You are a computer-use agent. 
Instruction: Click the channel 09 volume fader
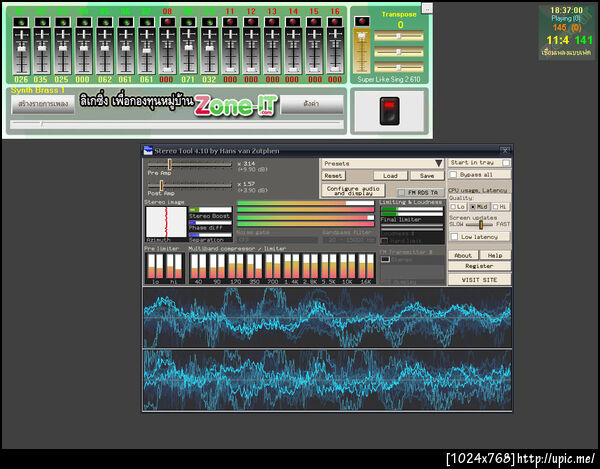click(x=189, y=47)
